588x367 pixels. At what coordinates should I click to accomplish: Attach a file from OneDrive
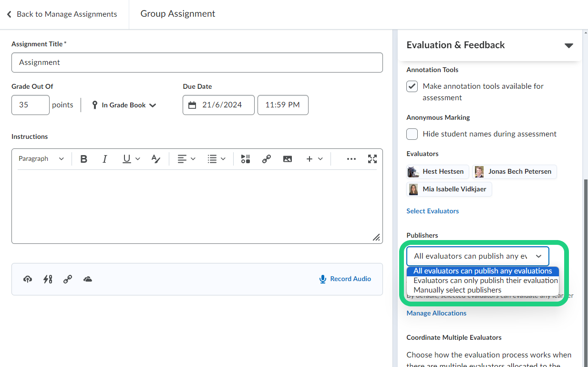pos(88,279)
